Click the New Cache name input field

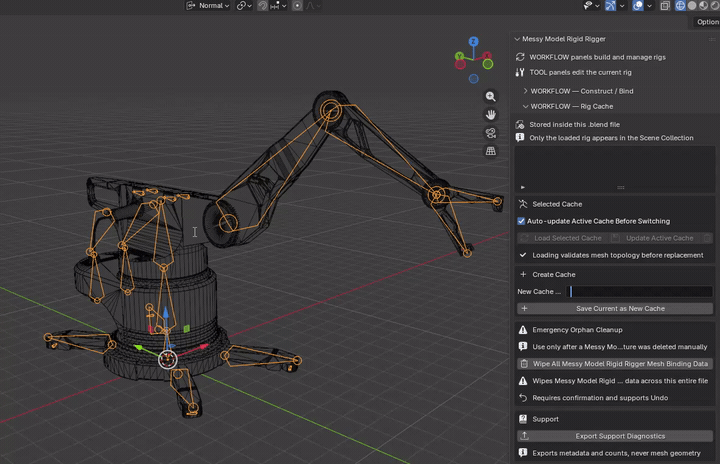639,292
